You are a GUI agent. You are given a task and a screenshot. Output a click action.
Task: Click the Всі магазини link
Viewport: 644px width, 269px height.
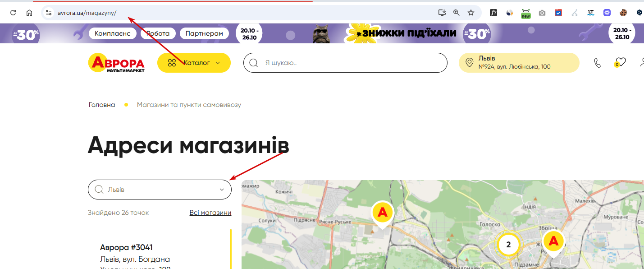point(210,213)
